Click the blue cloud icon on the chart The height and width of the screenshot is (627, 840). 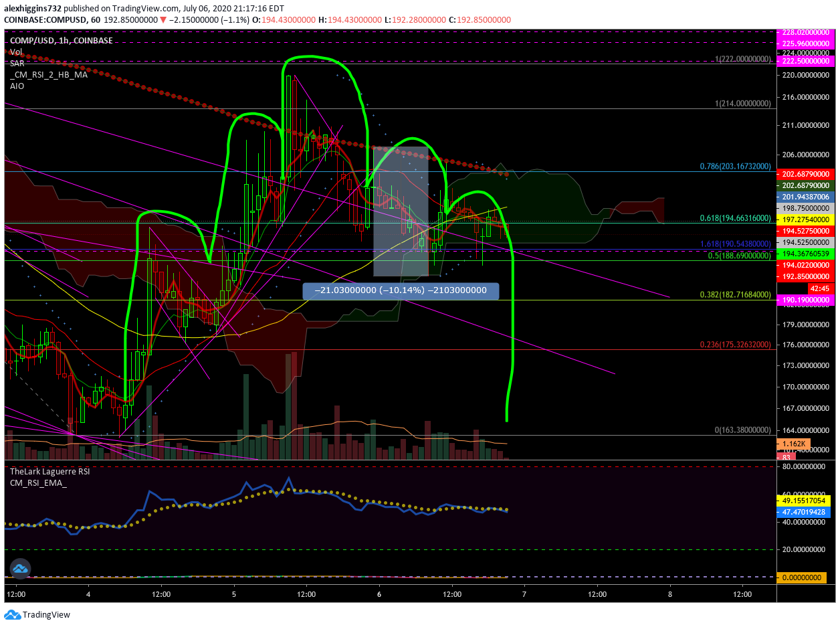(19, 569)
